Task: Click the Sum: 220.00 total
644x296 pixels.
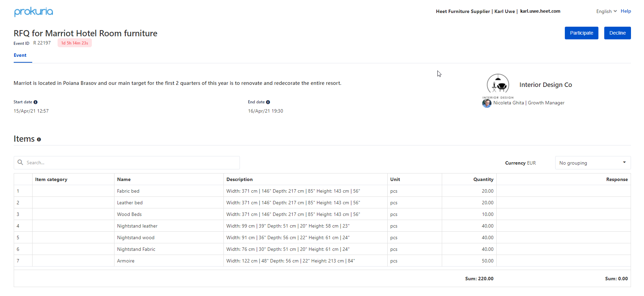Action: pos(479,279)
